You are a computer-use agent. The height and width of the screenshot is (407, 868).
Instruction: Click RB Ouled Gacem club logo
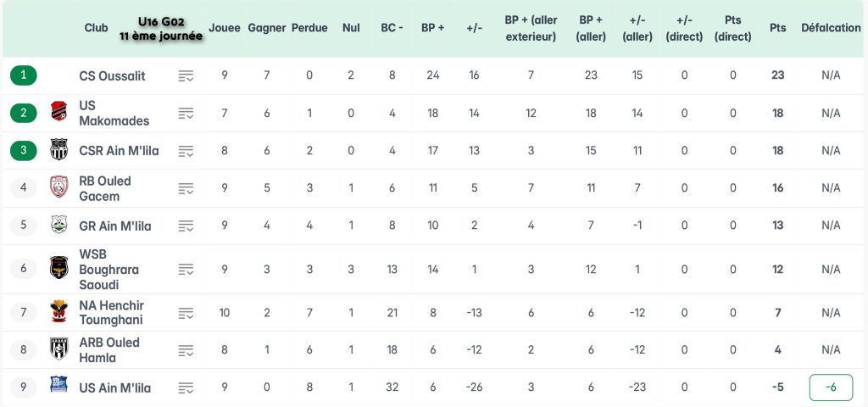[58, 187]
